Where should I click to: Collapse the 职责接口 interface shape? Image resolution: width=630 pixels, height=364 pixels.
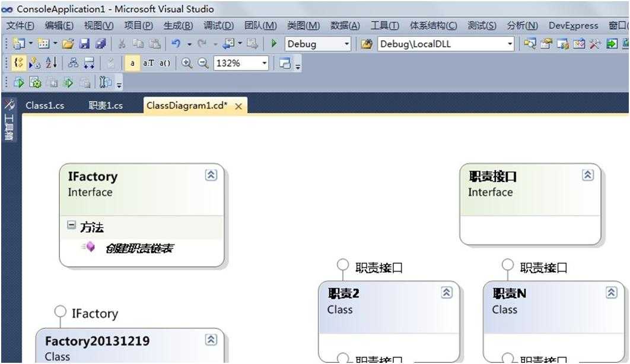pyautogui.click(x=588, y=175)
